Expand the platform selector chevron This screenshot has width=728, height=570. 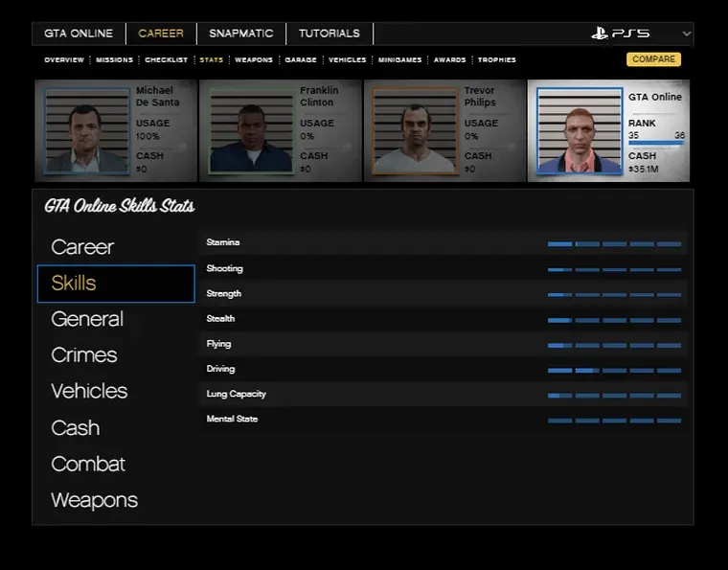click(x=686, y=34)
